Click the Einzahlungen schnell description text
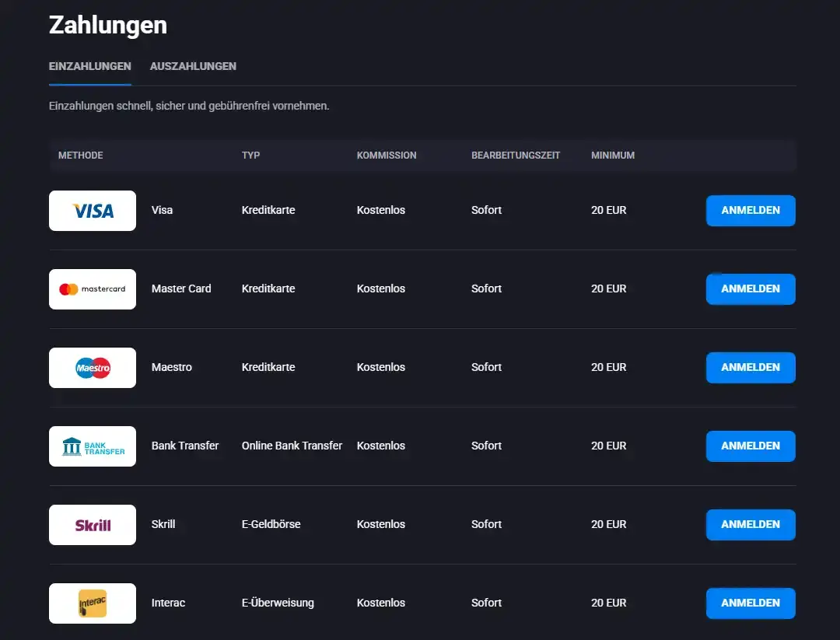 tap(188, 106)
